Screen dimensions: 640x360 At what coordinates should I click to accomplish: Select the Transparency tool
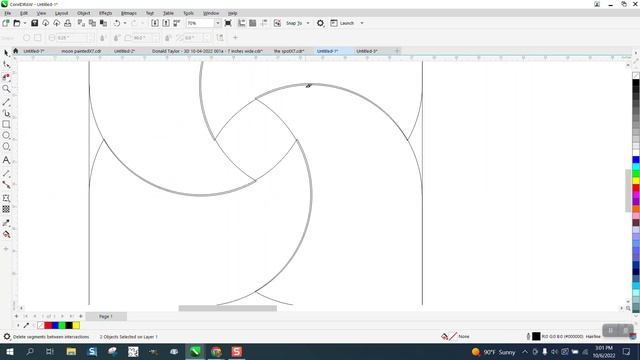(x=6, y=209)
